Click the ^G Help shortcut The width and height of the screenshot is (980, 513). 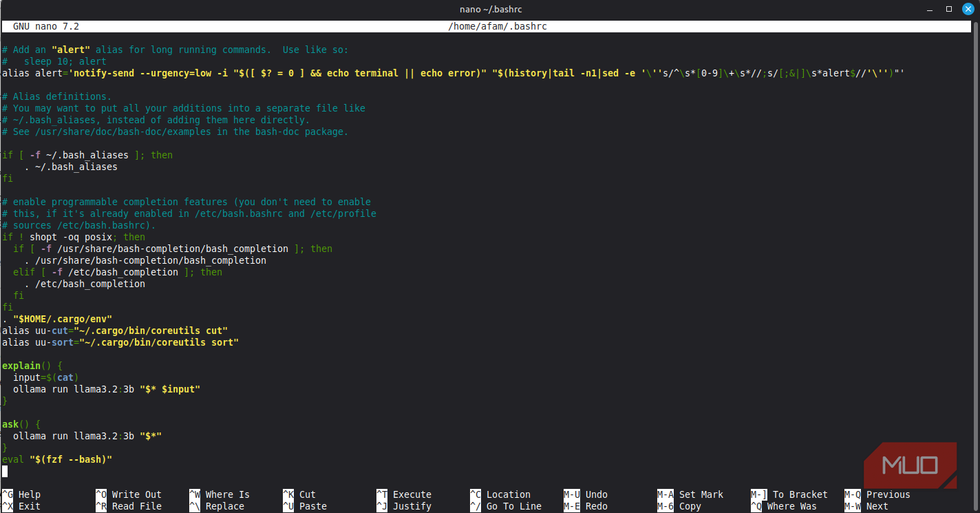[x=21, y=494]
